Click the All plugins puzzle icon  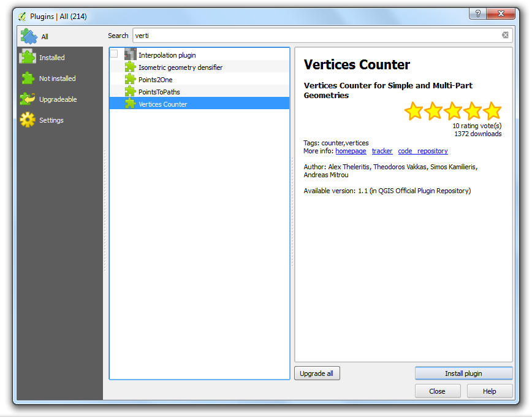[29, 36]
